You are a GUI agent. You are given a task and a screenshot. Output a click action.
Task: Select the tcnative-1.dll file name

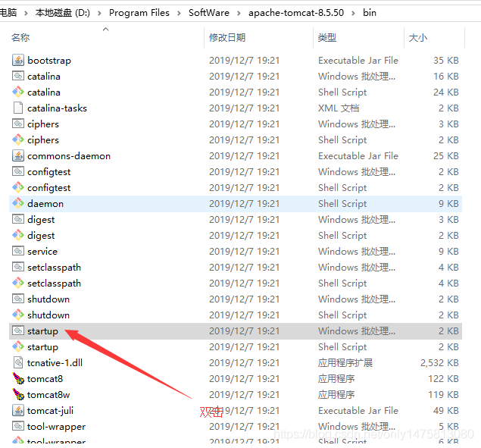click(55, 363)
